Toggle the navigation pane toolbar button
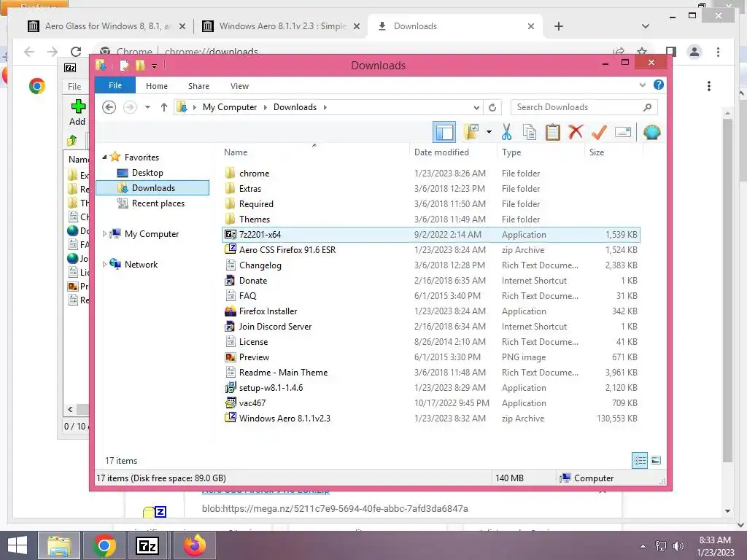This screenshot has height=560, width=747. click(x=444, y=133)
